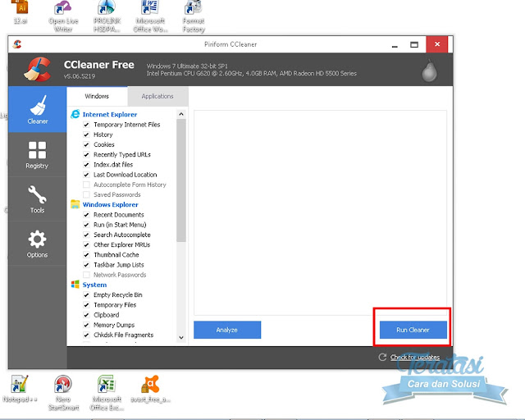The width and height of the screenshot is (525, 420).
Task: Toggle Other Explorer MRUs checkbox
Action: click(x=86, y=244)
